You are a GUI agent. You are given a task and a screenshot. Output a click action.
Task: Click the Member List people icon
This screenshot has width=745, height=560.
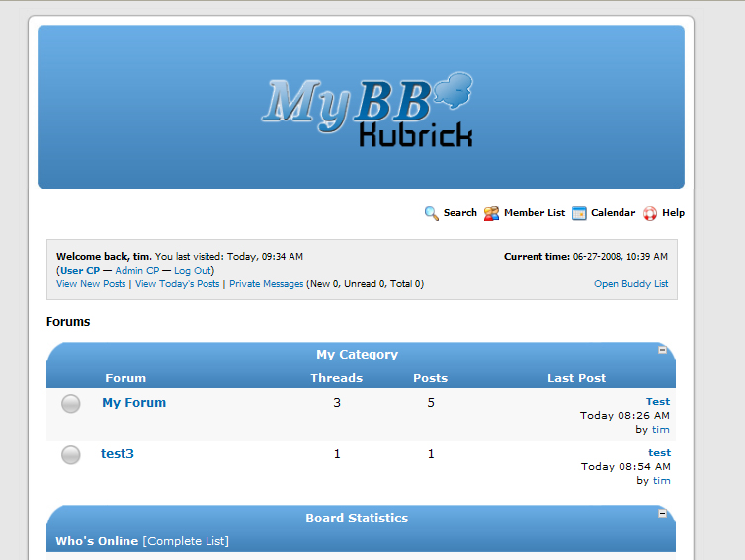coord(491,213)
